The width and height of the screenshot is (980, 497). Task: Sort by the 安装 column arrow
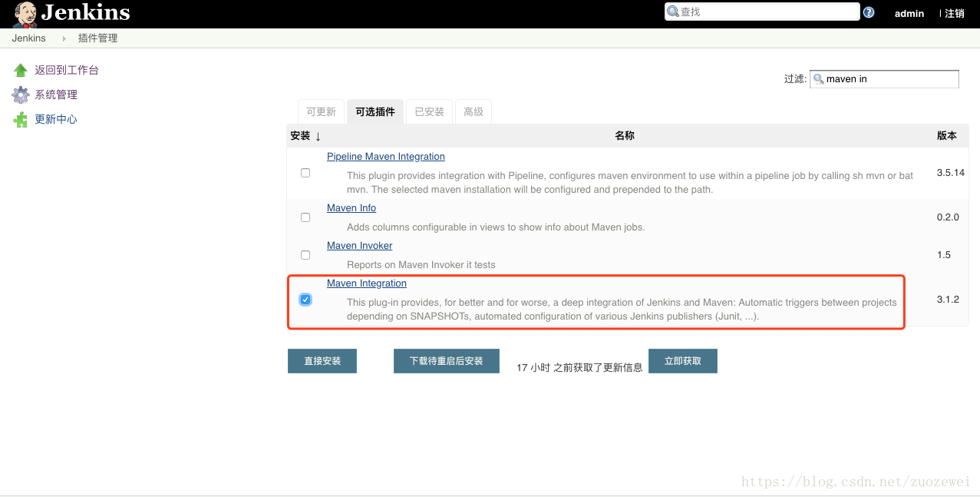[x=318, y=136]
